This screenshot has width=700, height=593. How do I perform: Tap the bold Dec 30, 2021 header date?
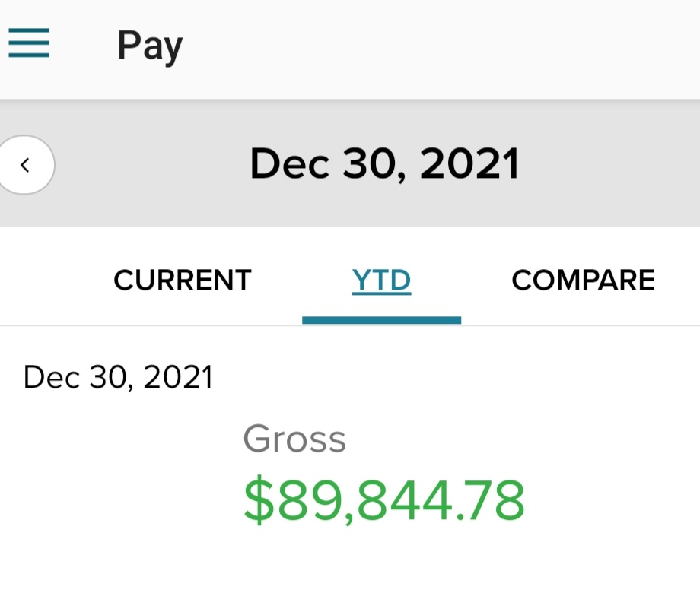point(384,164)
